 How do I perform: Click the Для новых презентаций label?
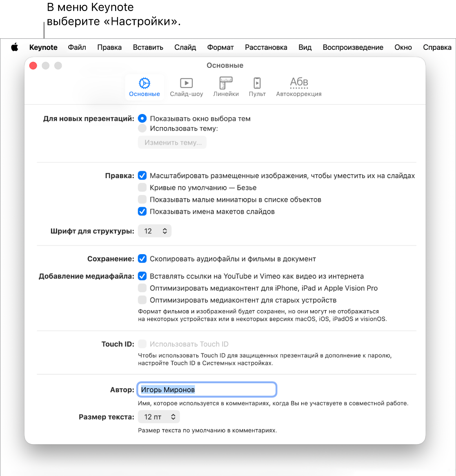(x=89, y=118)
